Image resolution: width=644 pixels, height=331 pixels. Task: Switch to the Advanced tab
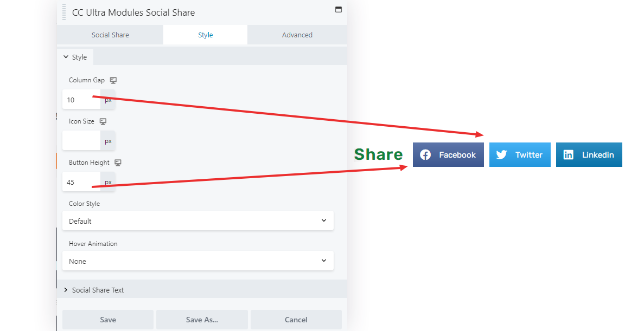click(x=297, y=35)
